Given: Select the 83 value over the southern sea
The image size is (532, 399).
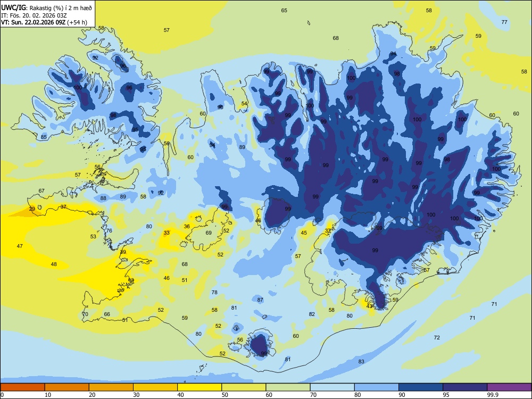Looking at the screenshot, I should point(361,362).
